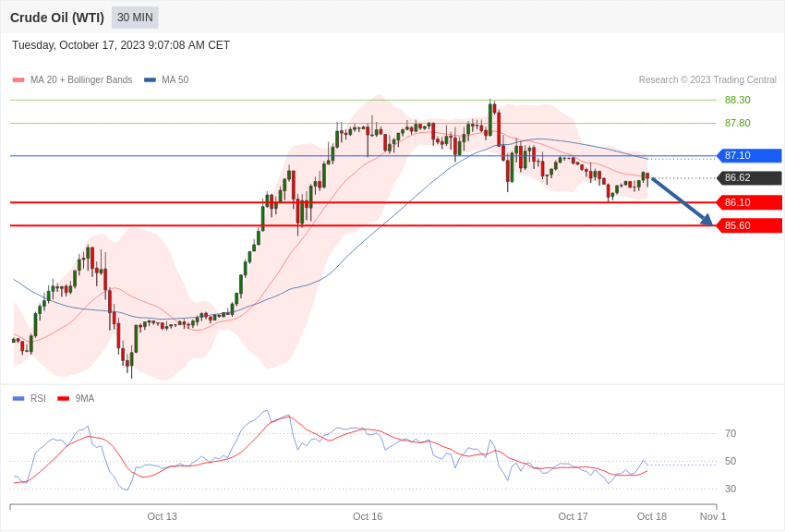The image size is (785, 532).
Task: Click the MA 50 legend color swatch
Action: click(150, 80)
